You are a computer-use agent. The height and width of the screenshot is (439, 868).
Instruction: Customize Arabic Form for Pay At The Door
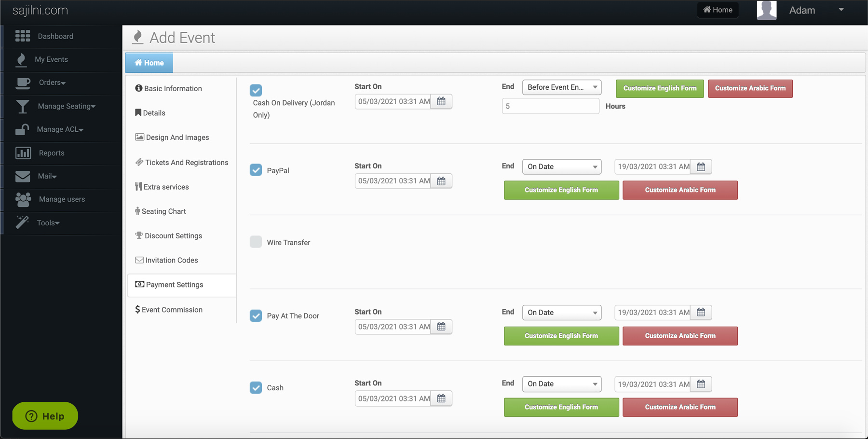[x=680, y=336]
